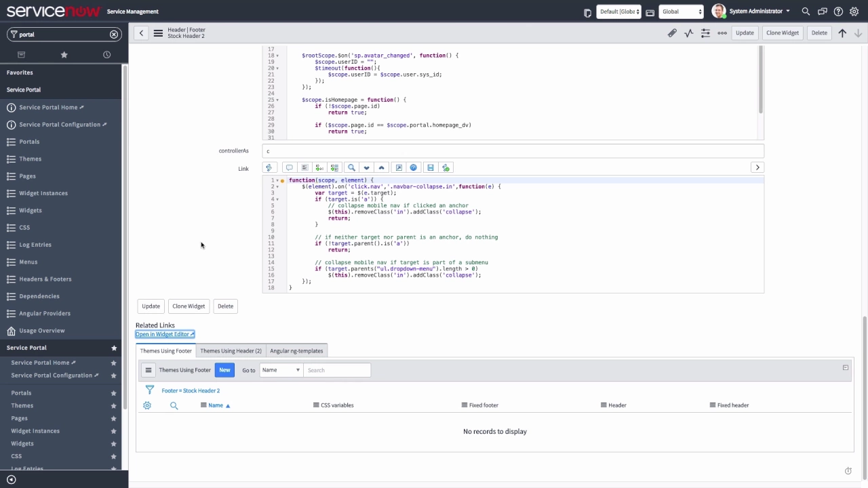The width and height of the screenshot is (868, 488).
Task: Click inside the controllerAs input field
Action: (475, 150)
